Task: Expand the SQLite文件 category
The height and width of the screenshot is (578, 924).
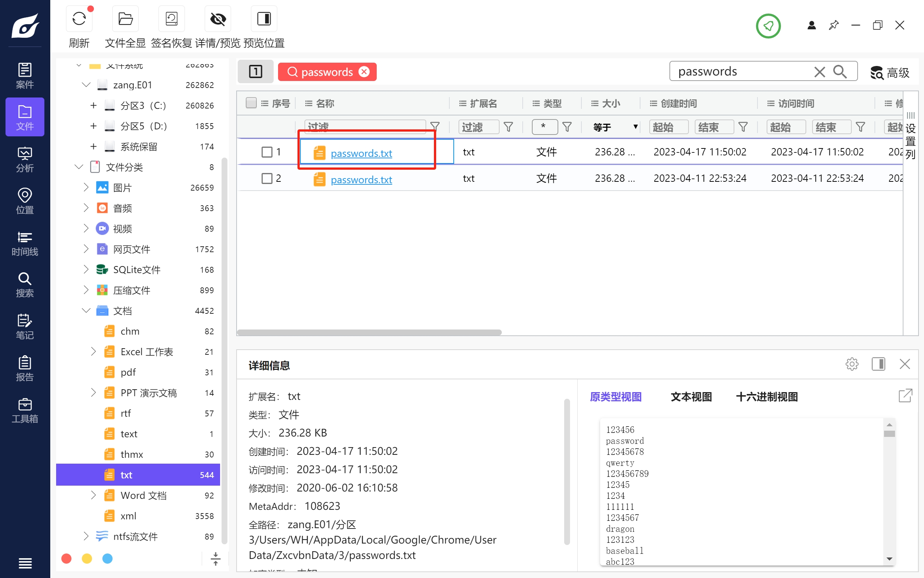Action: pos(86,269)
